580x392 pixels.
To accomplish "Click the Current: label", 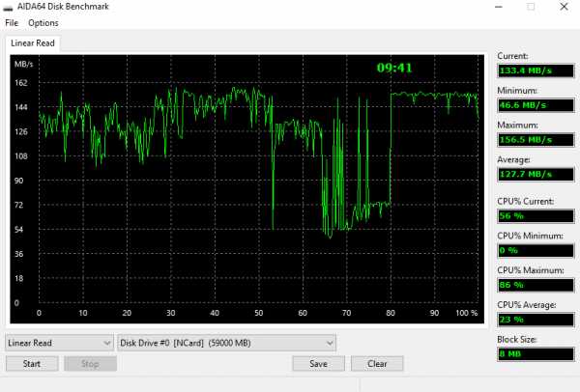I will (x=512, y=56).
